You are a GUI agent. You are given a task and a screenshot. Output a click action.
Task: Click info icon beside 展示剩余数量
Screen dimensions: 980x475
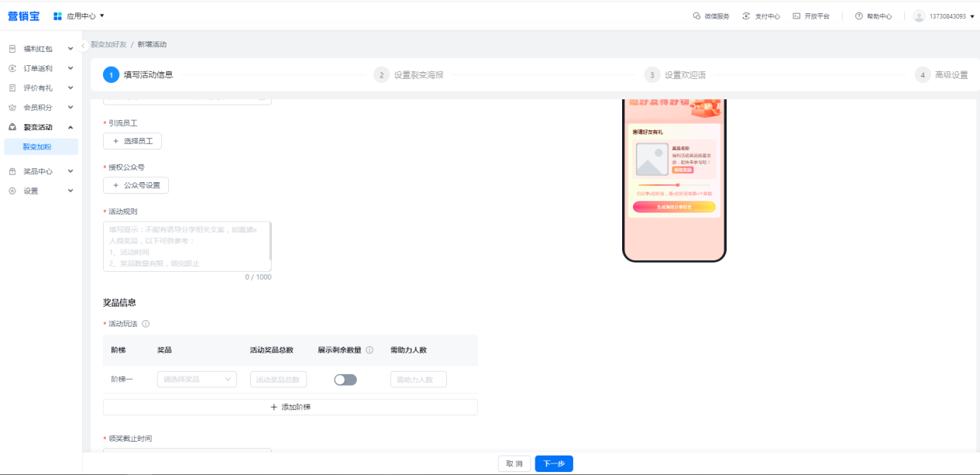(x=370, y=350)
